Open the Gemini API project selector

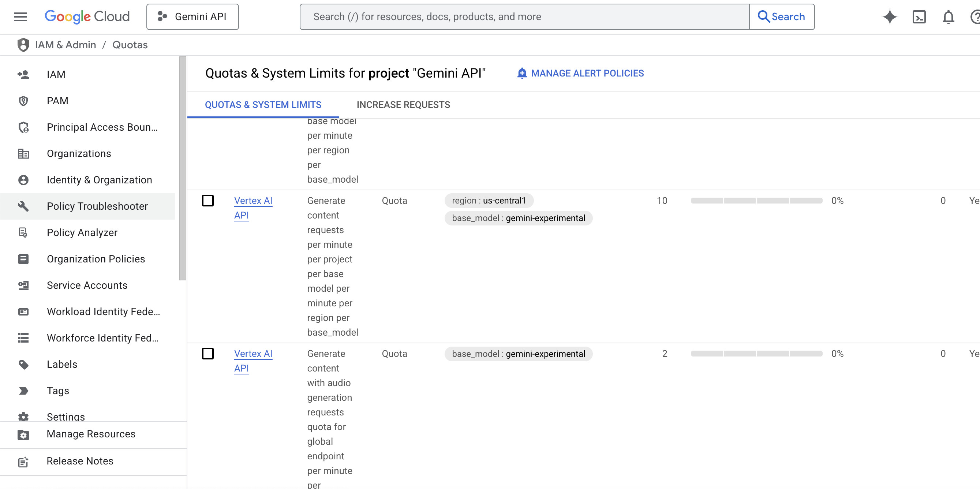[x=192, y=17]
